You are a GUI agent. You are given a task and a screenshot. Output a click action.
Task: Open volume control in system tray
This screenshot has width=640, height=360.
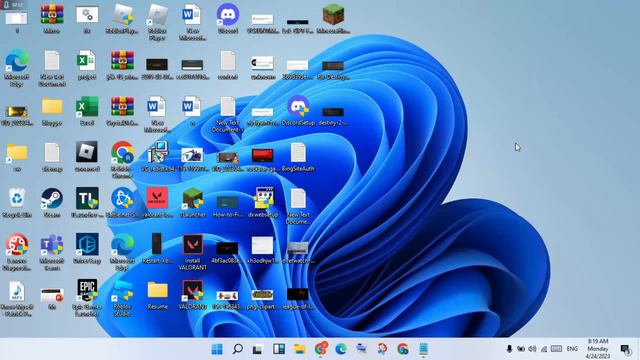pyautogui.click(x=532, y=349)
